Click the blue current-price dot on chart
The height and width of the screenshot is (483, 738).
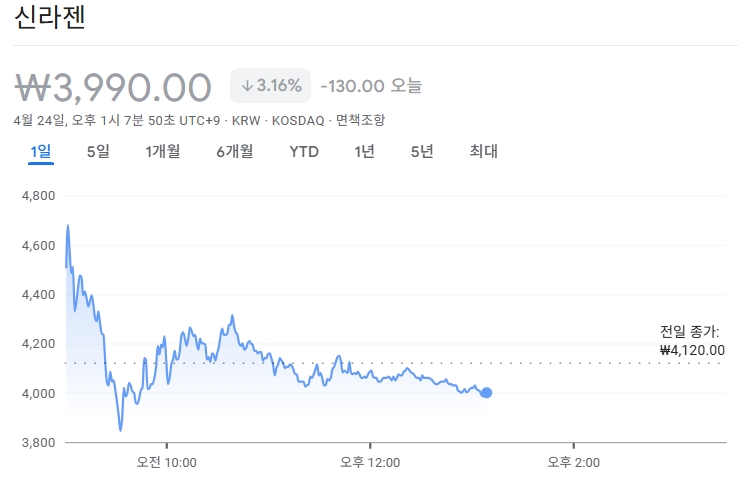click(x=486, y=393)
